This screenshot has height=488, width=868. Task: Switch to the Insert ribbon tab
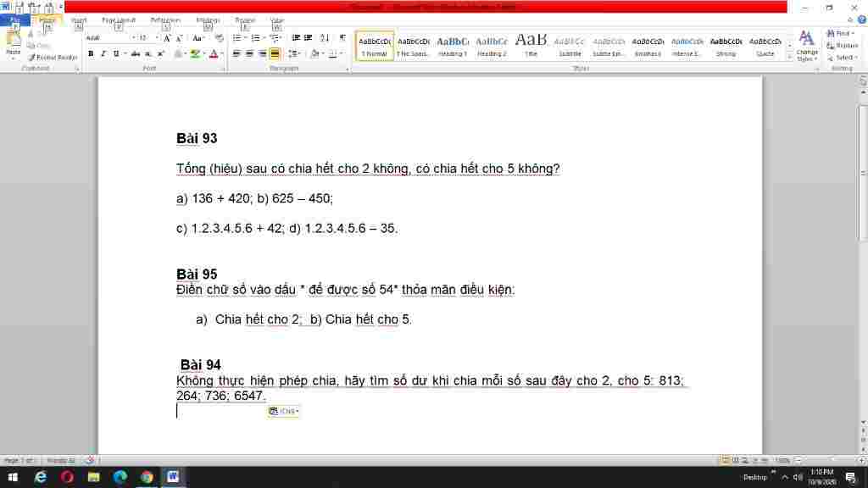click(78, 19)
